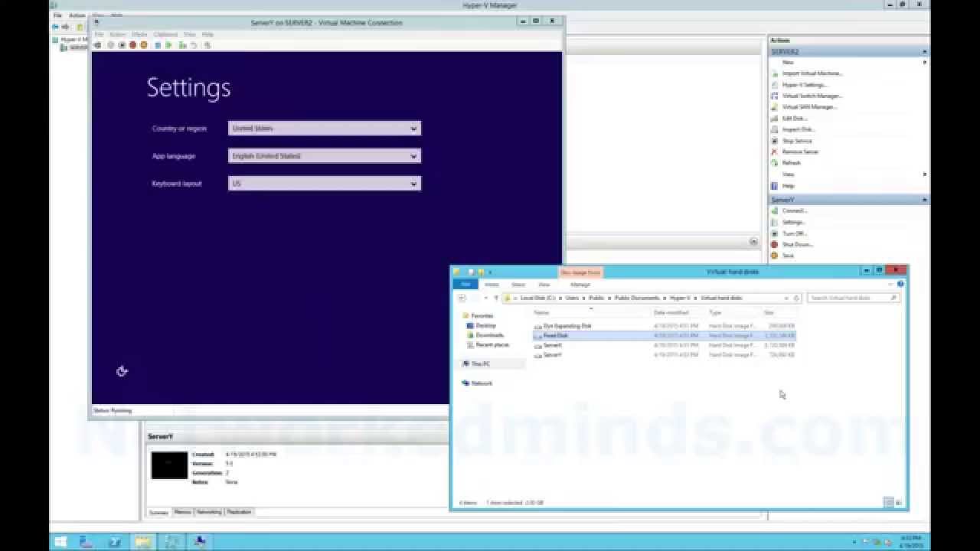This screenshot has height=551, width=980.
Task: Expand the View submenu in Actions pane
Action: coord(925,174)
